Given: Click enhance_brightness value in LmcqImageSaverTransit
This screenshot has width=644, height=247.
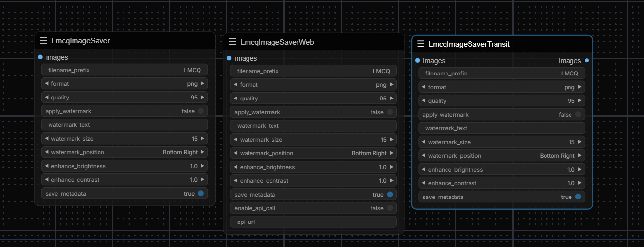Looking at the screenshot, I should point(571,170).
